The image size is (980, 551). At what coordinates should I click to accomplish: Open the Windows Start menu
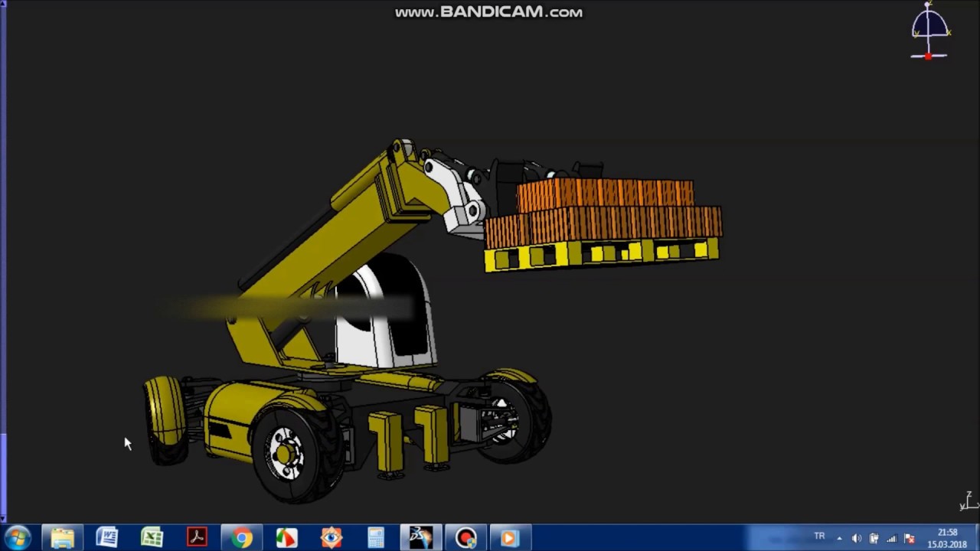[x=18, y=537]
